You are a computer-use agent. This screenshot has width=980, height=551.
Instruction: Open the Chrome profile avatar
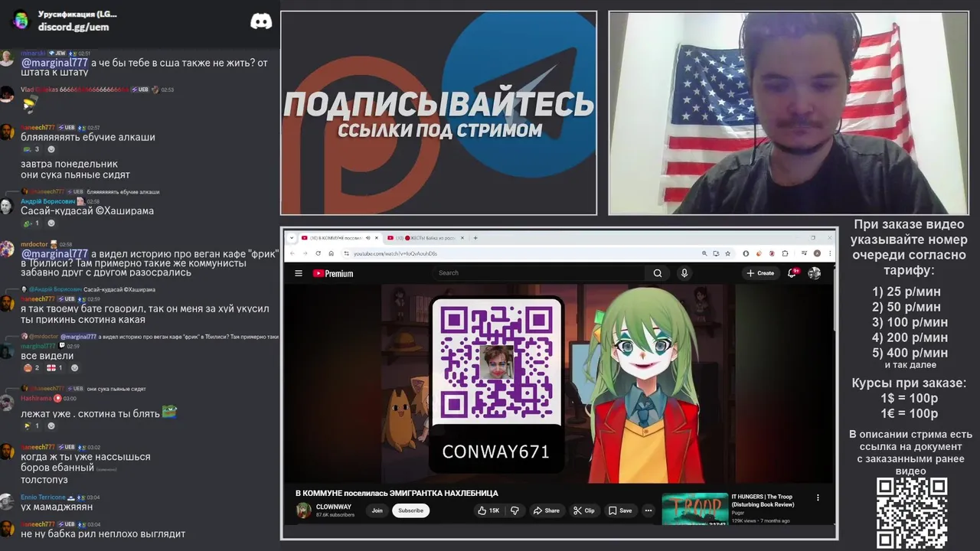(x=817, y=253)
